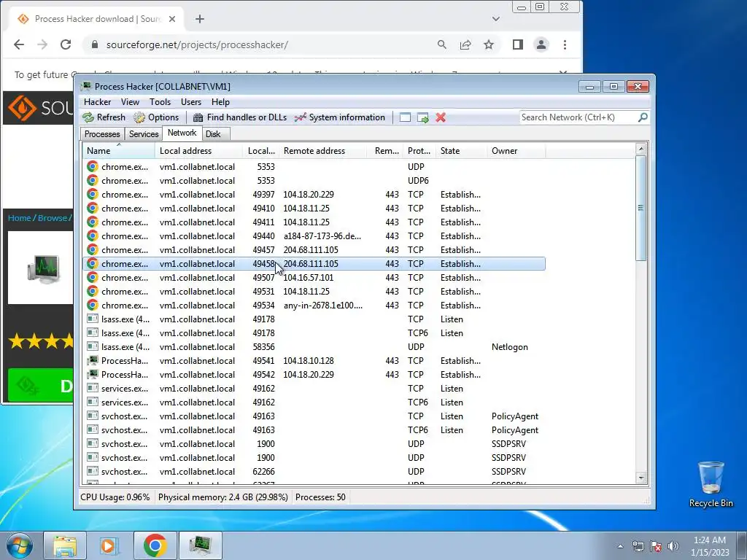747x560 pixels.
Task: Select chrome.exe row with UDP6 protocol
Action: click(314, 181)
